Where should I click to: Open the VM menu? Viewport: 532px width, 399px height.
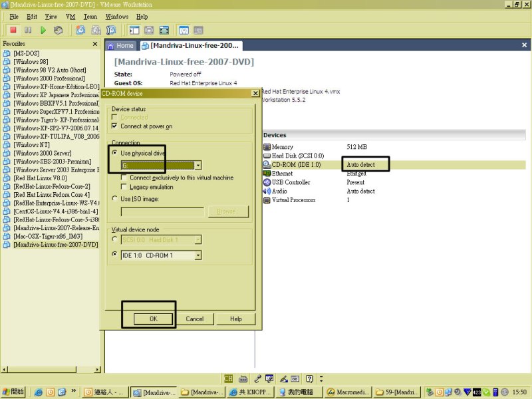[70, 17]
